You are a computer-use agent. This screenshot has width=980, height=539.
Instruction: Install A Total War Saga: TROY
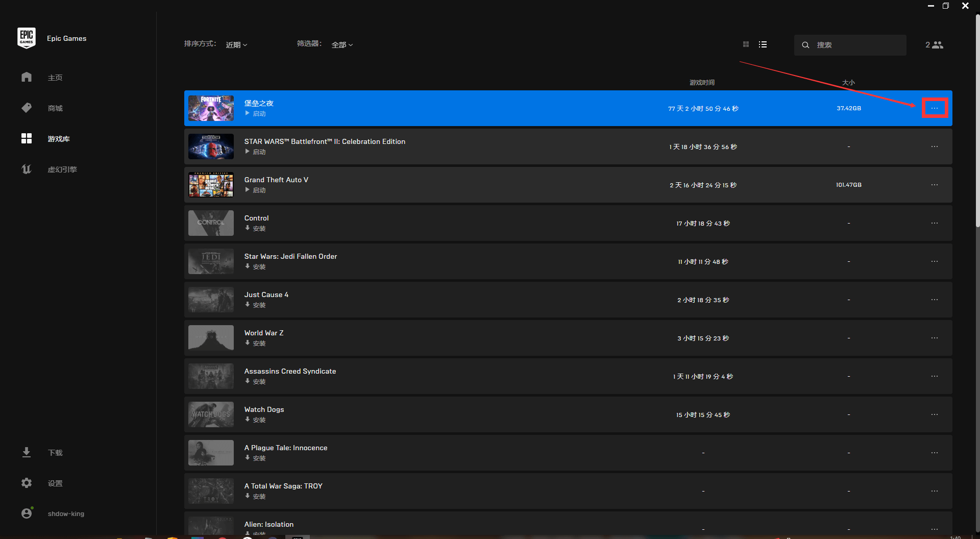[255, 496]
